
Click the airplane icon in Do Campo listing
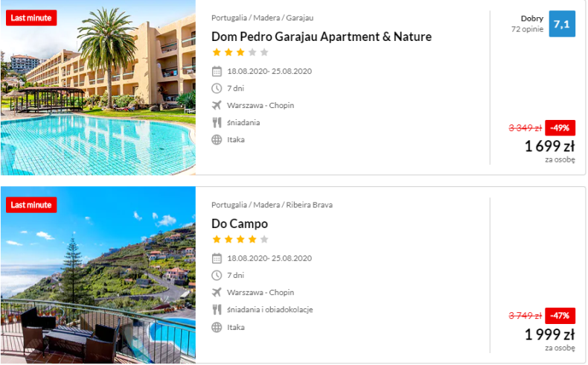click(217, 293)
